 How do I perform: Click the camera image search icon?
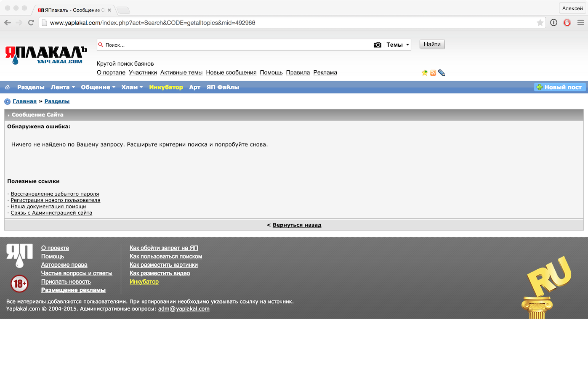point(378,45)
